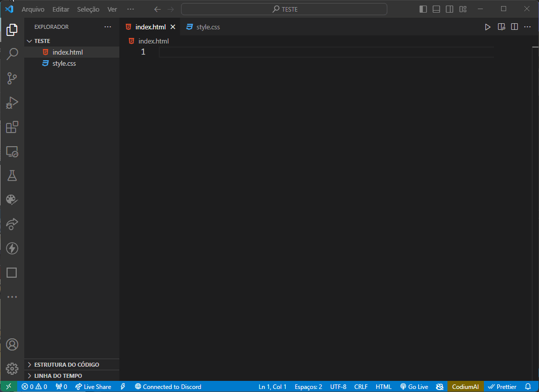Open Remote Explorer icon in activity bar
This screenshot has width=539, height=392.
click(12, 151)
